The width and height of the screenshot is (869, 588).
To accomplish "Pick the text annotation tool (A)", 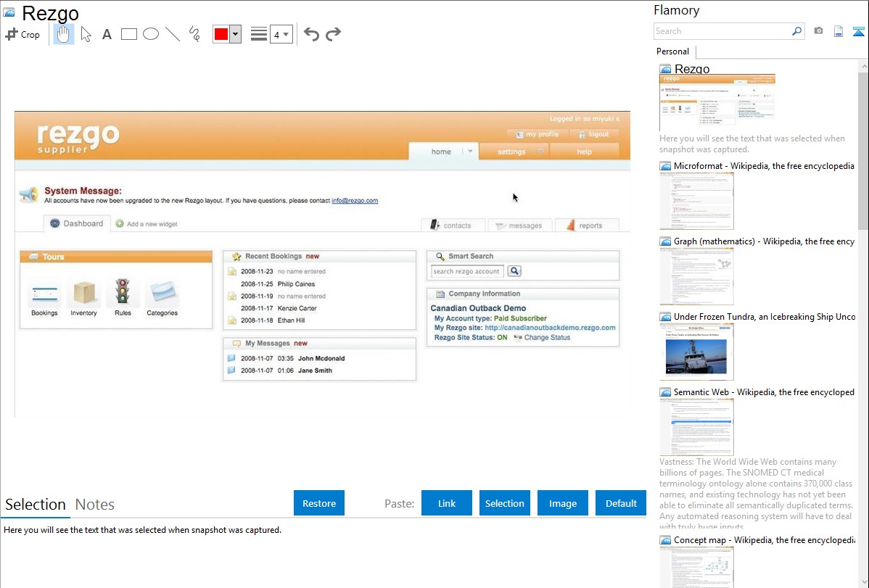I will [x=107, y=34].
